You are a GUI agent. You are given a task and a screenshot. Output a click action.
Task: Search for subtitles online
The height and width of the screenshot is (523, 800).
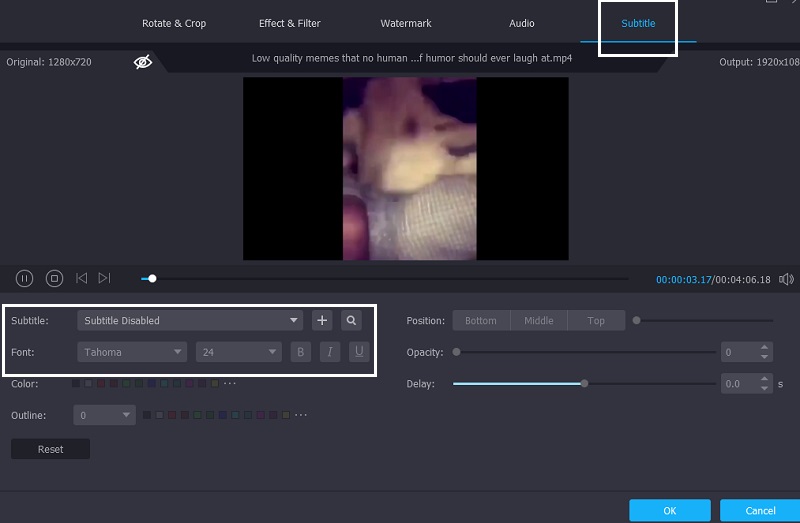(x=351, y=320)
